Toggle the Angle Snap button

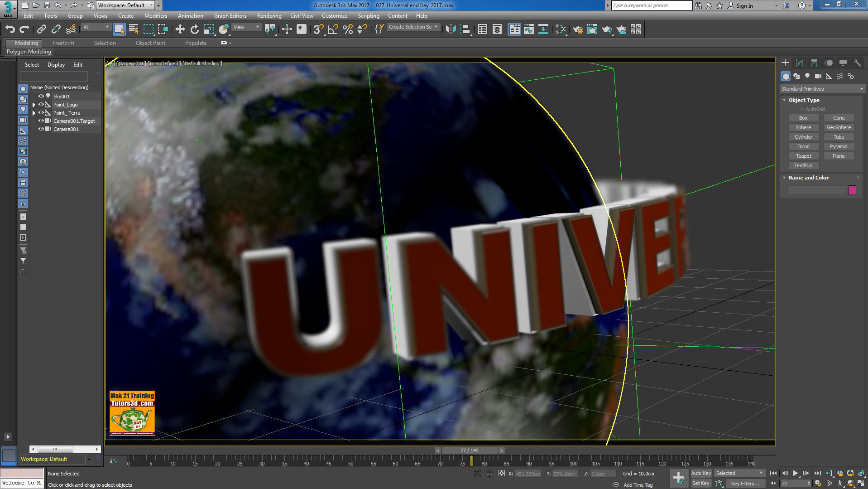(x=333, y=29)
